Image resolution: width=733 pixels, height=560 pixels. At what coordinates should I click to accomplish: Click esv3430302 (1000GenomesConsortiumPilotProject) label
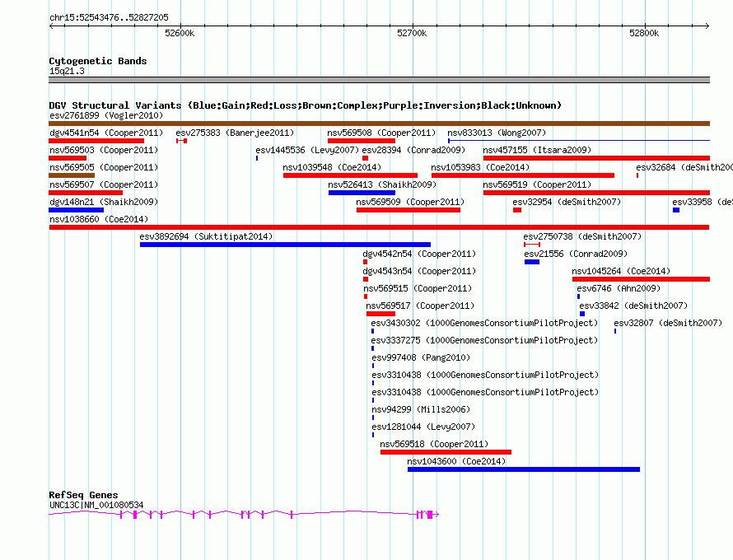pos(484,323)
